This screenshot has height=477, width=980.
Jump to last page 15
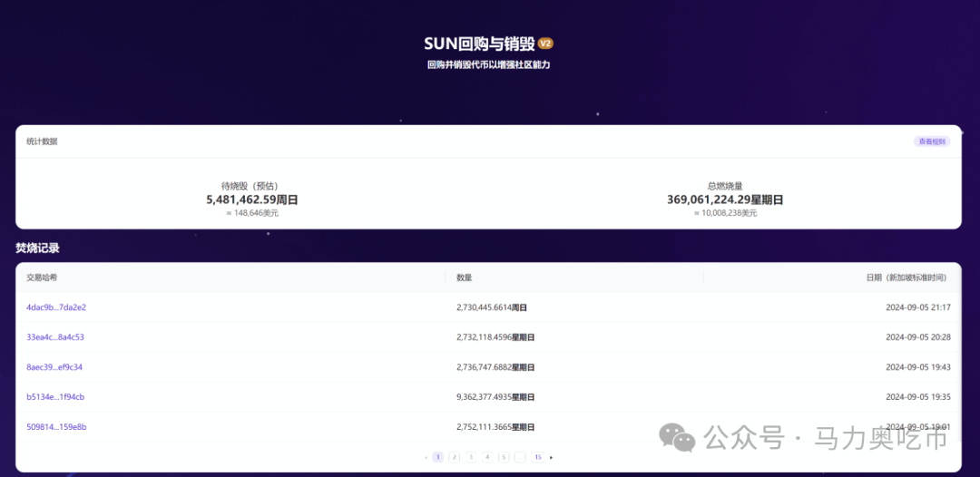click(537, 457)
